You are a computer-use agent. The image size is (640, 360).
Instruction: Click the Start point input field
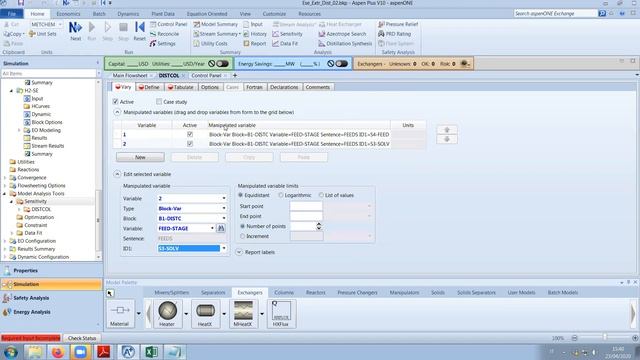(x=306, y=206)
